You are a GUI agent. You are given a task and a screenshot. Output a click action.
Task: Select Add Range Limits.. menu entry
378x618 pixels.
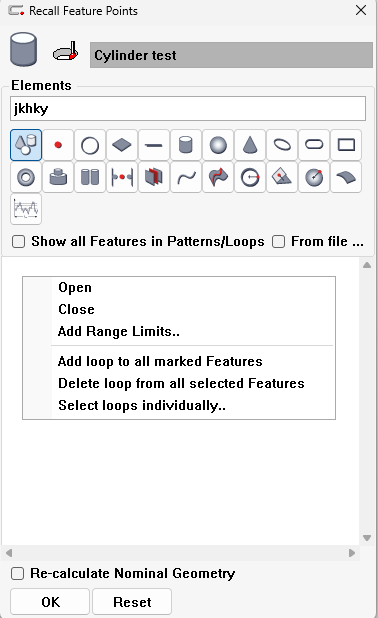[x=119, y=331]
